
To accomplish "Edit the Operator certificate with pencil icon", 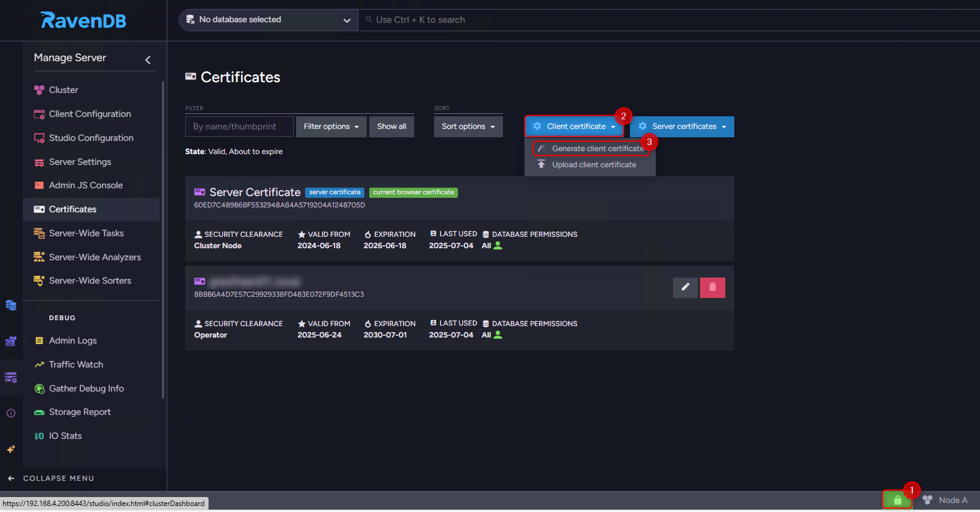I will click(686, 288).
